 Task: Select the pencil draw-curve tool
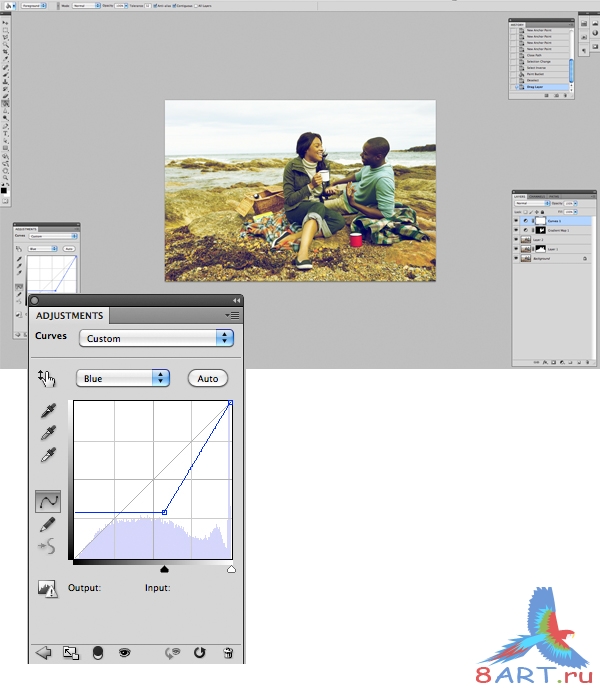coord(47,524)
